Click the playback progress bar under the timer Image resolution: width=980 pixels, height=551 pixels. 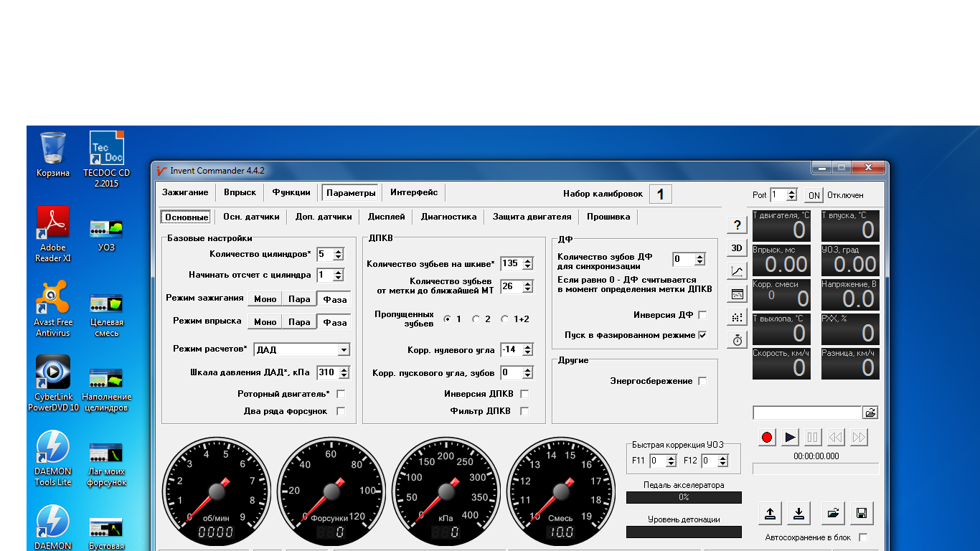pyautogui.click(x=816, y=468)
